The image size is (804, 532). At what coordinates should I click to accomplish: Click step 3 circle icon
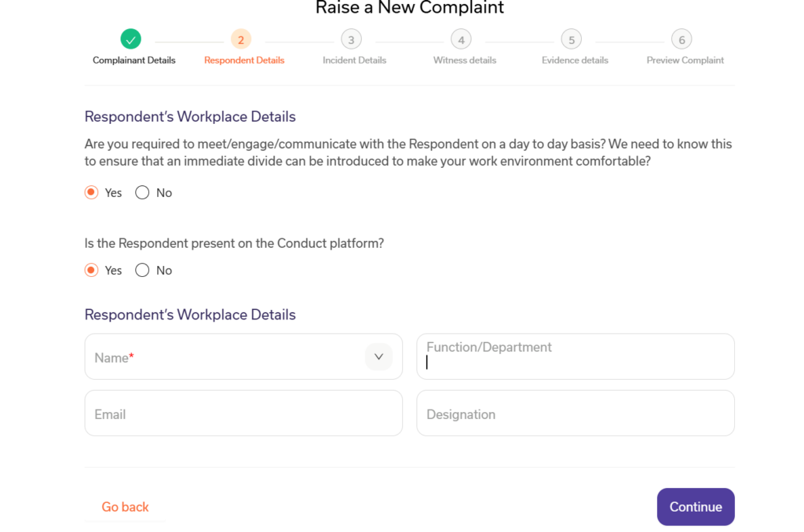351,39
